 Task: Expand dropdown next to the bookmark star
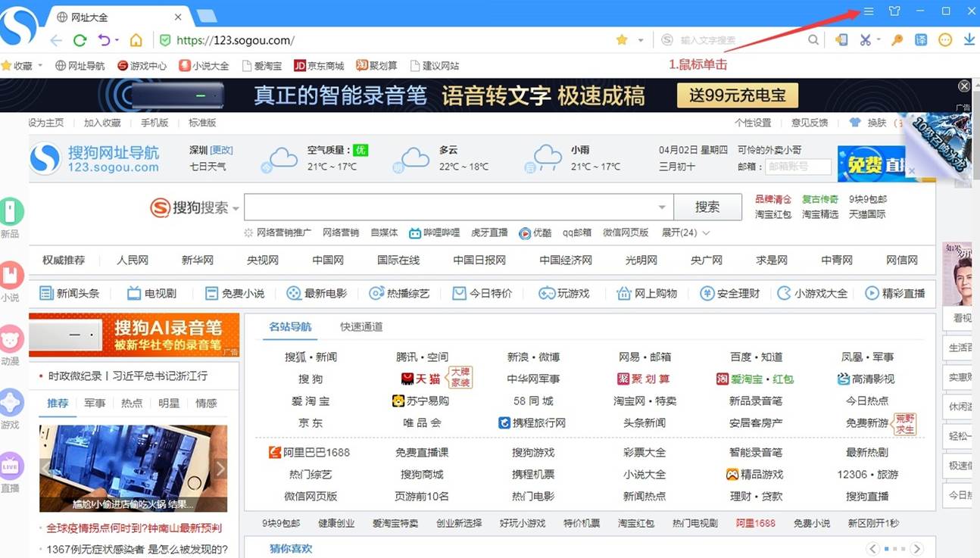[641, 40]
